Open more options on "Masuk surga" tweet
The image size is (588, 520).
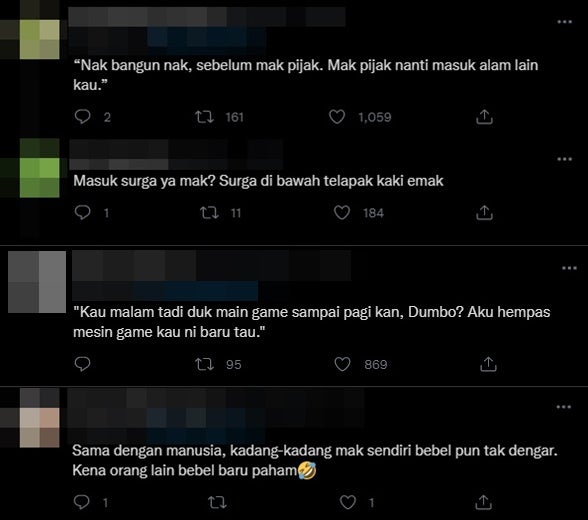[564, 159]
